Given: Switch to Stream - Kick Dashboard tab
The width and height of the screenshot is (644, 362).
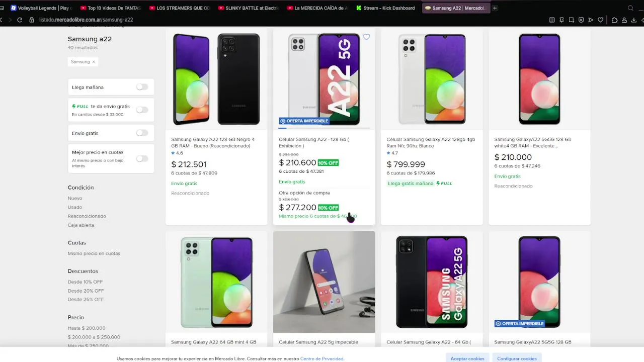Looking at the screenshot, I should pyautogui.click(x=385, y=8).
